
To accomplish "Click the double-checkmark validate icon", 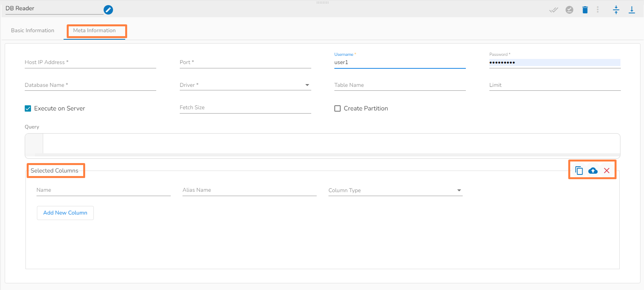I will point(553,10).
